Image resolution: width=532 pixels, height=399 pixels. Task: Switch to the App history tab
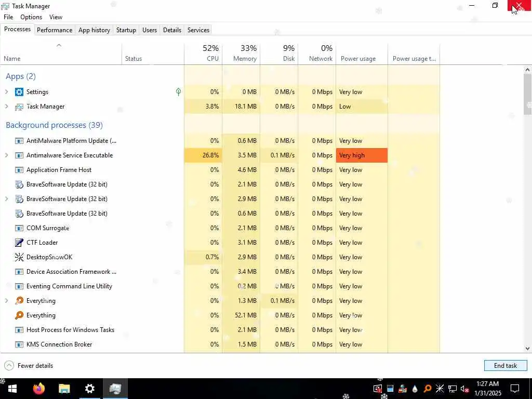coord(95,30)
